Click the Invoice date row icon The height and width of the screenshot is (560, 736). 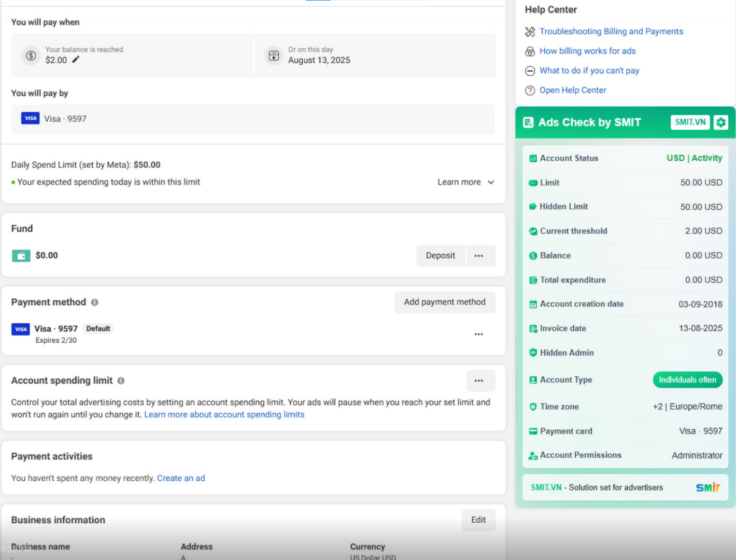tap(533, 329)
